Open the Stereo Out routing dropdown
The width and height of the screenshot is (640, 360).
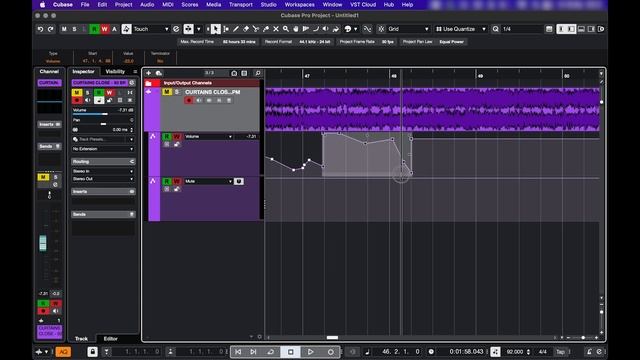103,179
